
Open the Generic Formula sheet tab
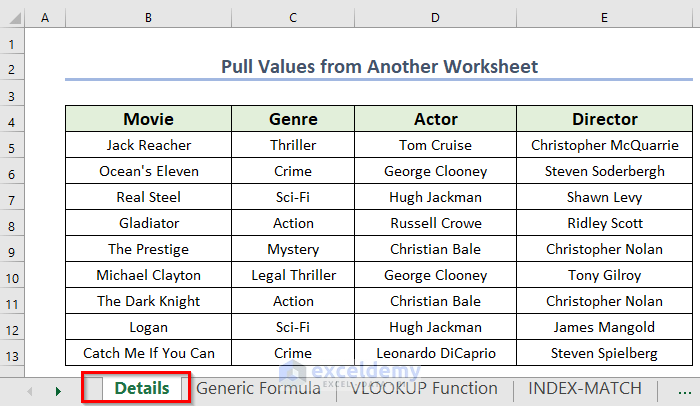(258, 388)
